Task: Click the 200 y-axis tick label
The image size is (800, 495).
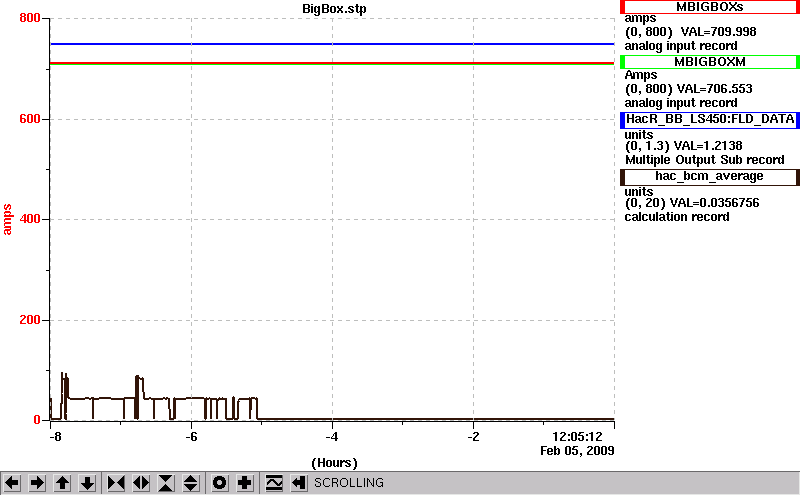Action: coord(30,320)
